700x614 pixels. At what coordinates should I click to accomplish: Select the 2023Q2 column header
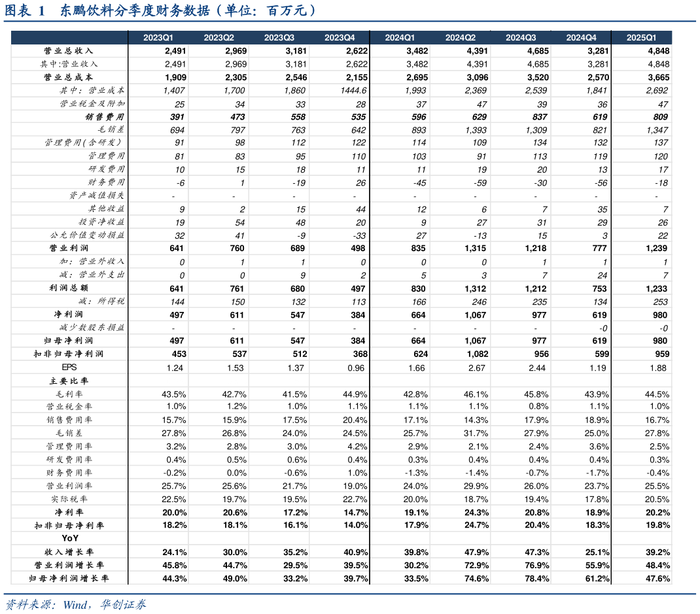pos(219,38)
